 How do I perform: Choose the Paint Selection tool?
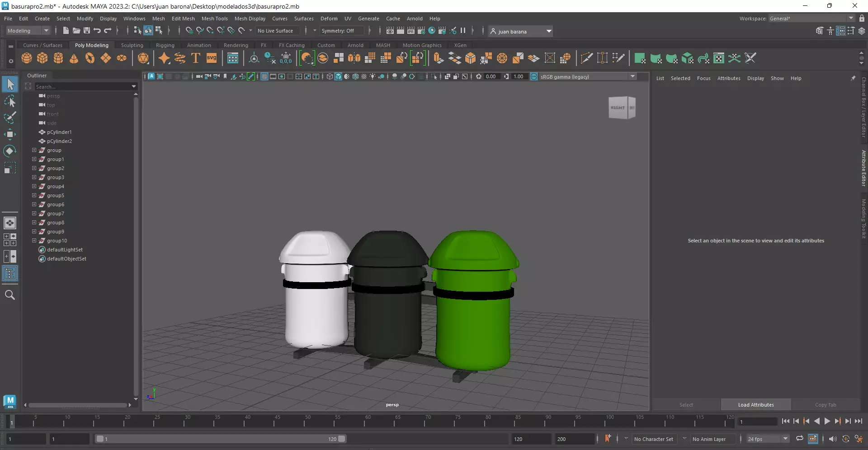pos(10,118)
